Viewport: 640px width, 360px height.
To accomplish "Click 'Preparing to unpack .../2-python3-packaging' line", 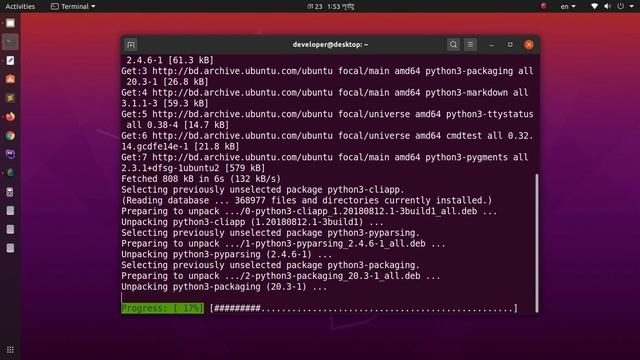I will click(281, 276).
